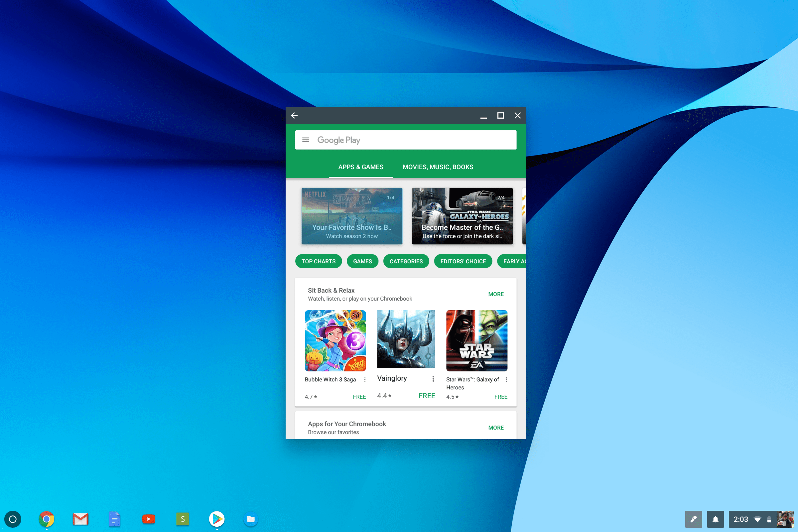Open overflow menu for Bubble Witch 3 Saga
Image resolution: width=798 pixels, height=532 pixels.
pyautogui.click(x=365, y=379)
